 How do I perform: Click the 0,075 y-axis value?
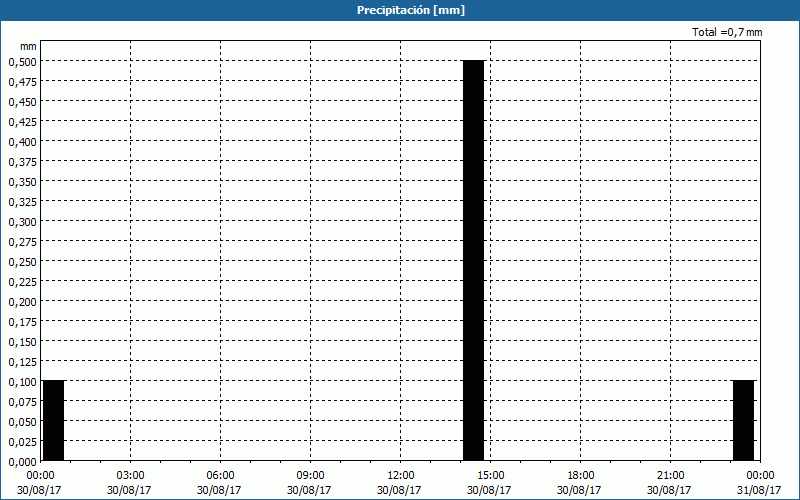22,402
